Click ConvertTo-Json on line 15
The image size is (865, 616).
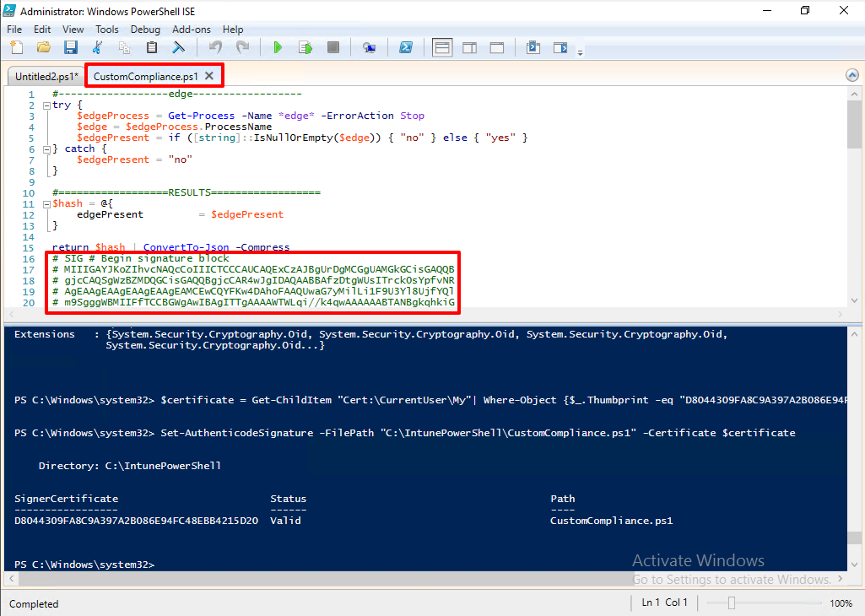click(x=186, y=247)
